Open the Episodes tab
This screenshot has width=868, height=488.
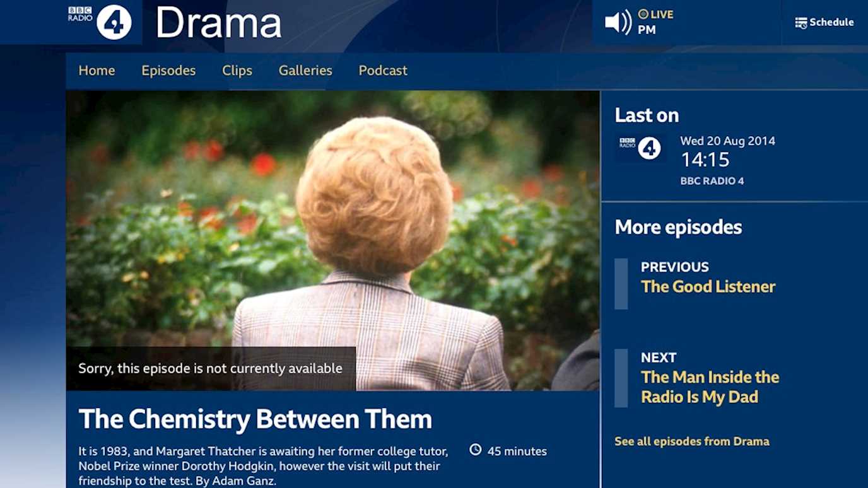tap(168, 71)
